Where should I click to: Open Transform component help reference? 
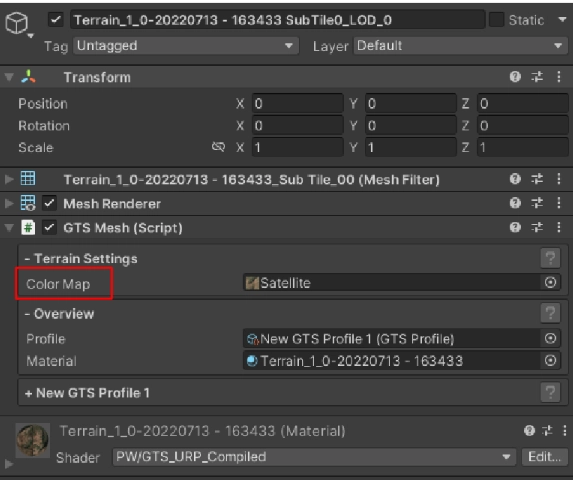(515, 77)
